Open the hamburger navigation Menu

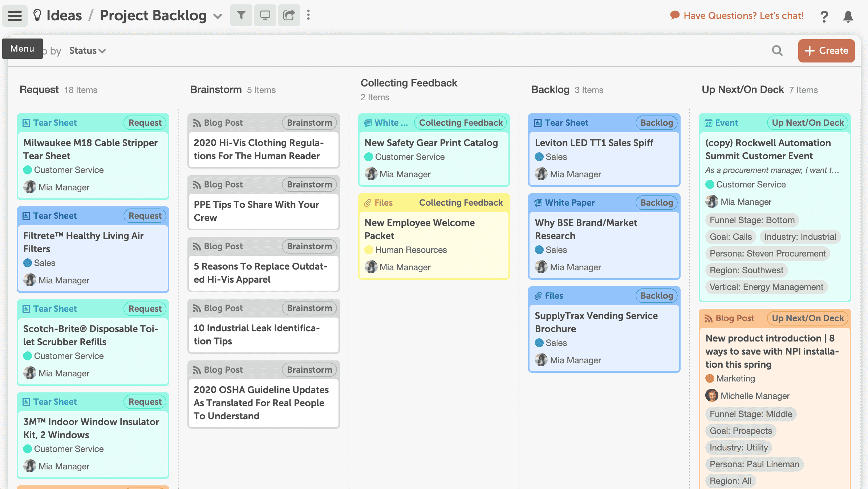point(15,15)
